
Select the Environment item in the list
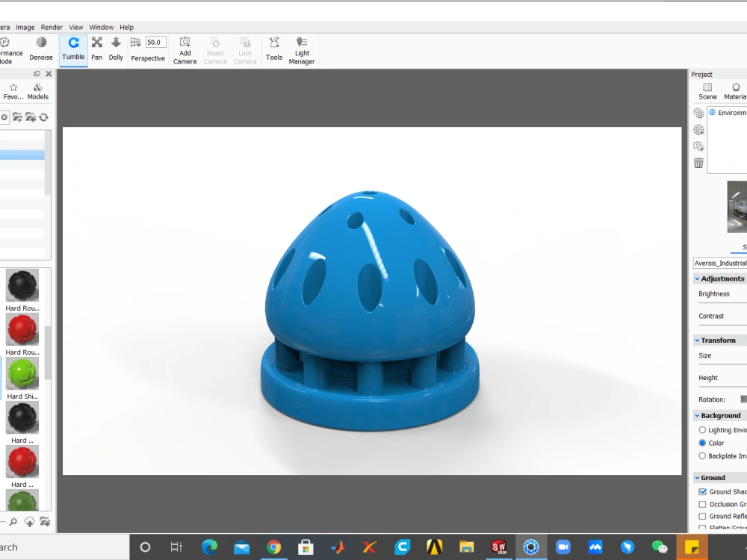click(728, 113)
